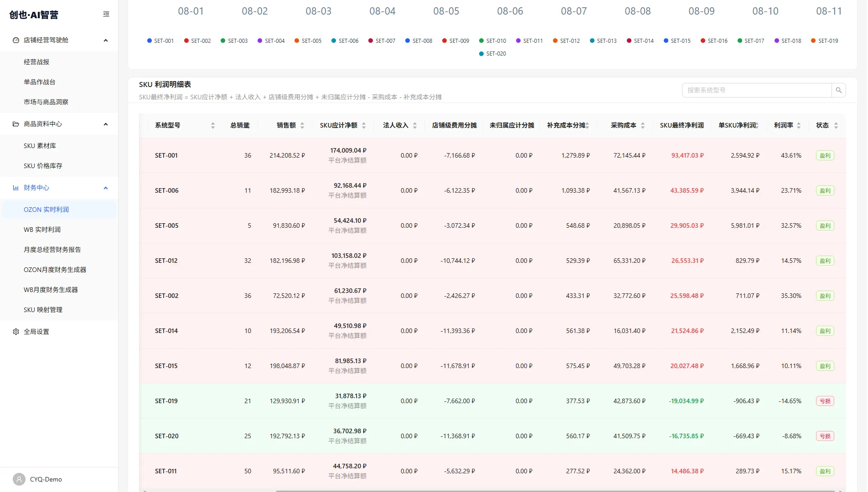Click the table horizontal scrollbar
The height and width of the screenshot is (492, 868).
coord(555,491)
